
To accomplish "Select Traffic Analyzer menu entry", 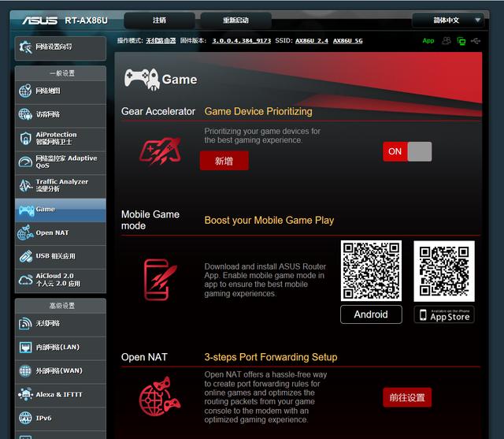I will (x=61, y=185).
